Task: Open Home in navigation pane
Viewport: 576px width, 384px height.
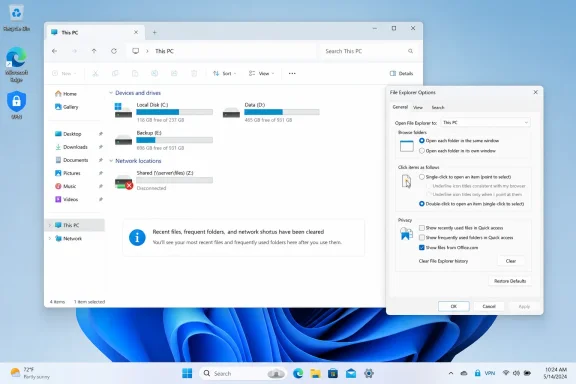Action: tap(66, 94)
